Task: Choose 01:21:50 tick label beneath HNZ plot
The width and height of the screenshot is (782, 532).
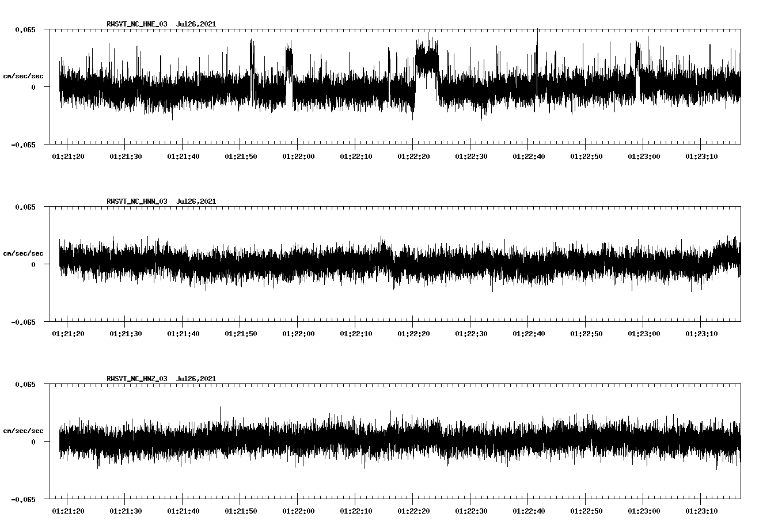Action: click(241, 511)
